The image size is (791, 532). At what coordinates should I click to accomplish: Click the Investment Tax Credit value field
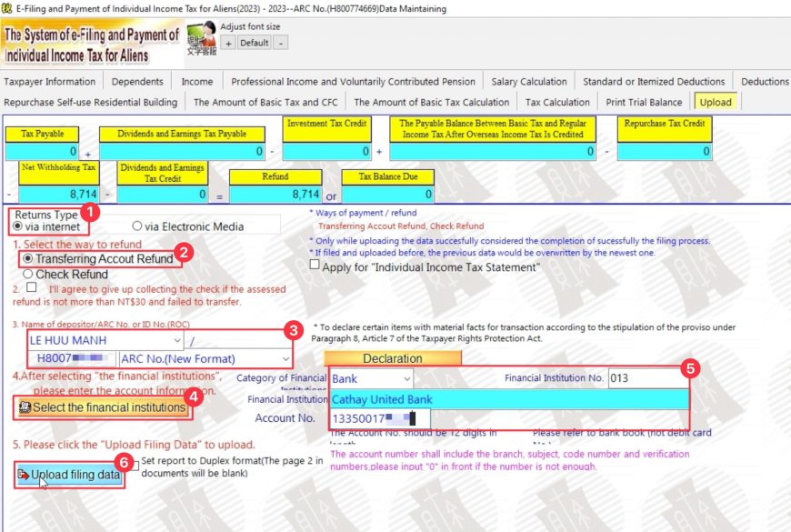coord(327,152)
